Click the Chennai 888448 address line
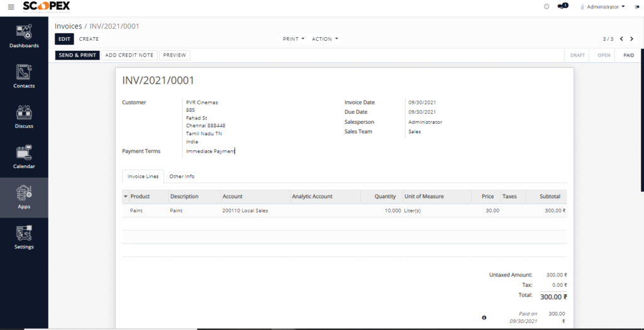644x330 pixels. (x=206, y=126)
